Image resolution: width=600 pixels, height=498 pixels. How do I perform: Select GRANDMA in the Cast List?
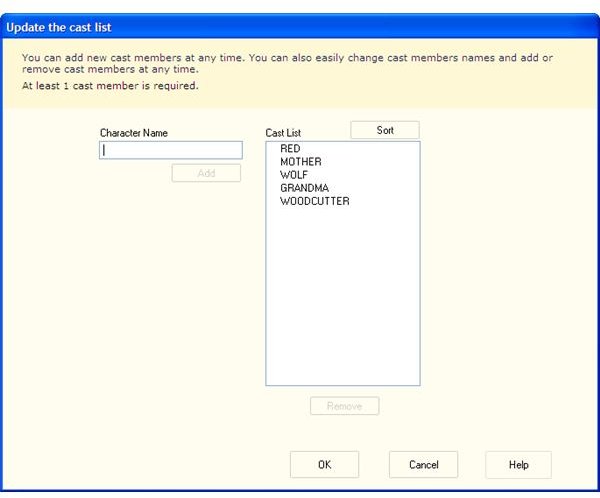coord(305,188)
